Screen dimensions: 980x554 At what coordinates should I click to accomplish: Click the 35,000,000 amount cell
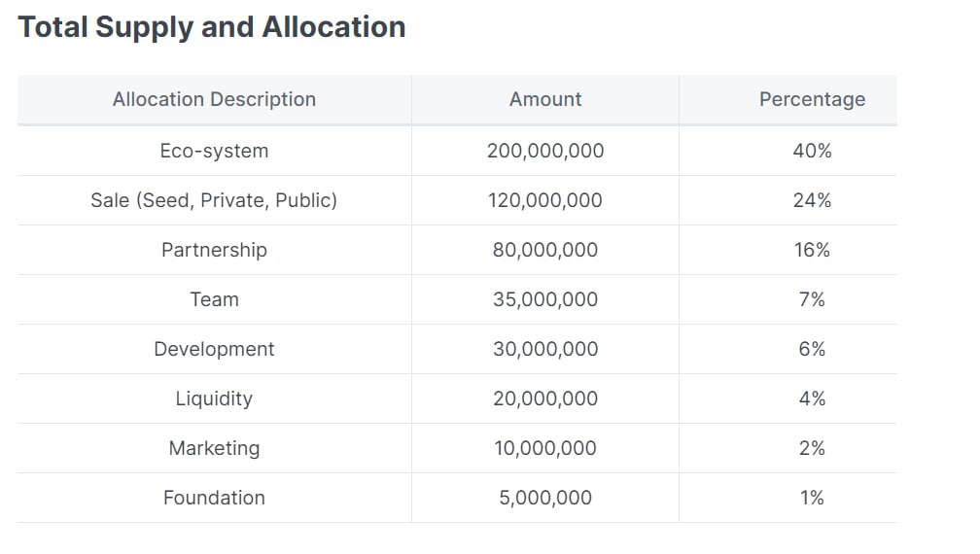(545, 299)
